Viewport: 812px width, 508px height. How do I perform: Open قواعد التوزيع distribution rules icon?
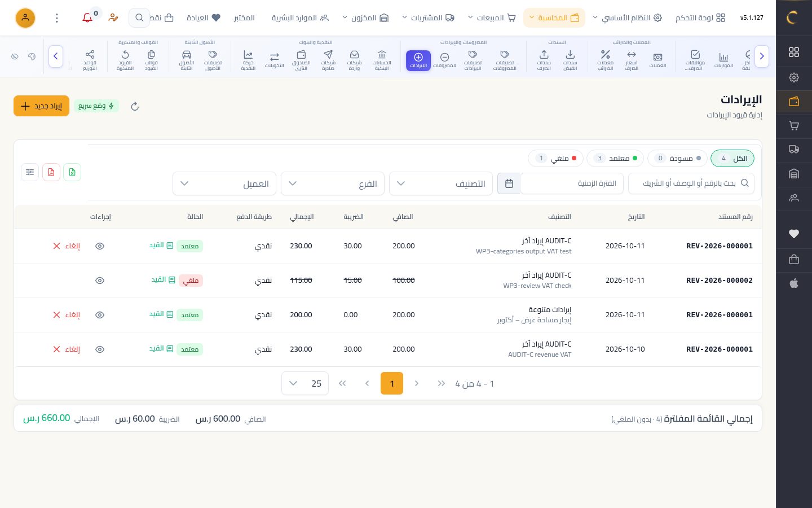pyautogui.click(x=90, y=60)
